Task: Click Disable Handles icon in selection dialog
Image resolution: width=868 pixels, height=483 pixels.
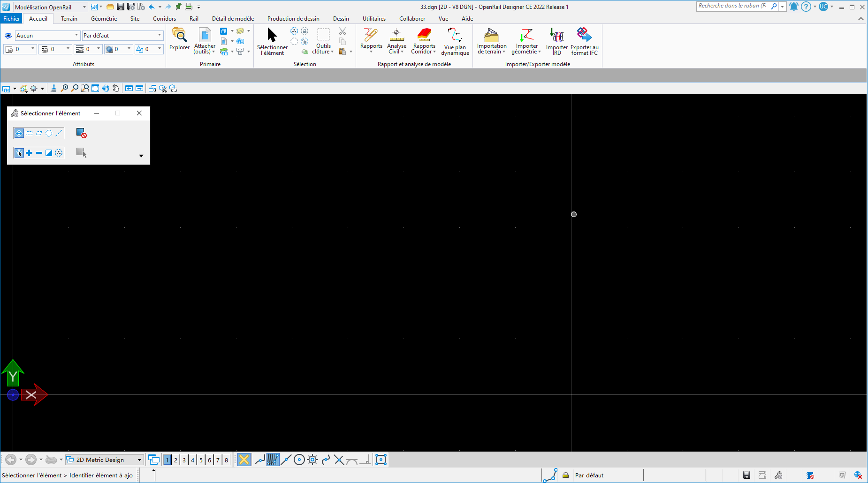Action: (81, 133)
